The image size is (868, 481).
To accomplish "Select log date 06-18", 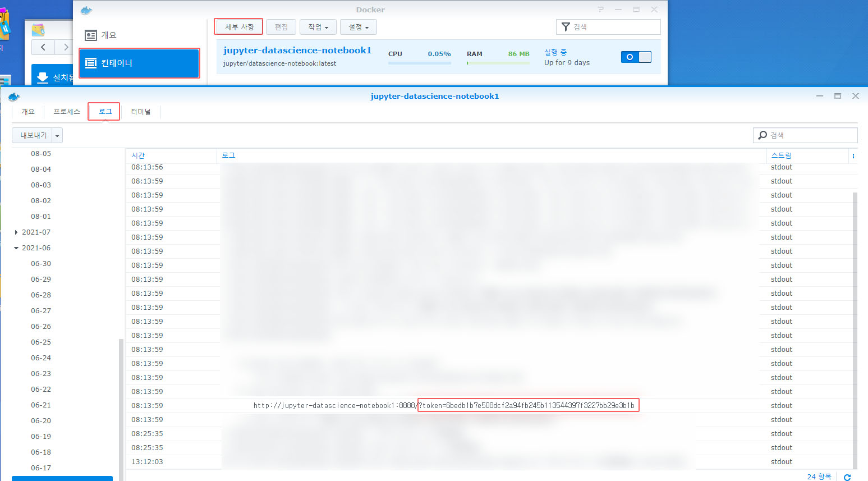I will 41,452.
